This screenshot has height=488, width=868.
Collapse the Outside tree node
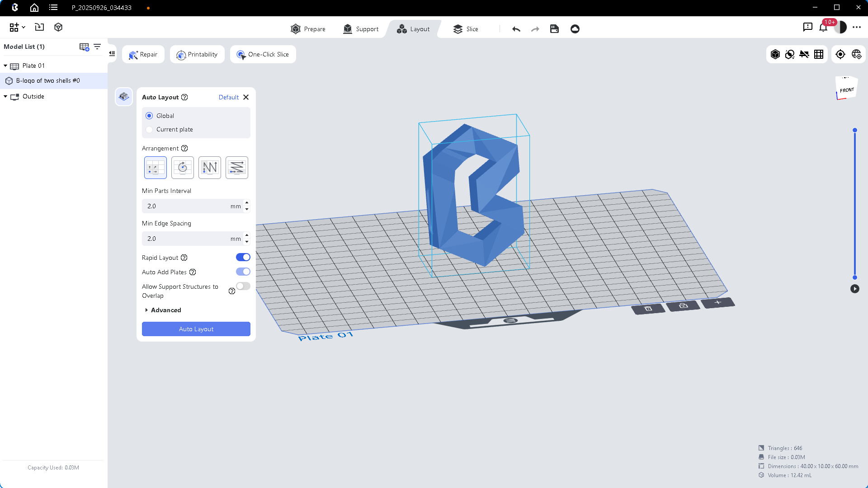pos(5,97)
